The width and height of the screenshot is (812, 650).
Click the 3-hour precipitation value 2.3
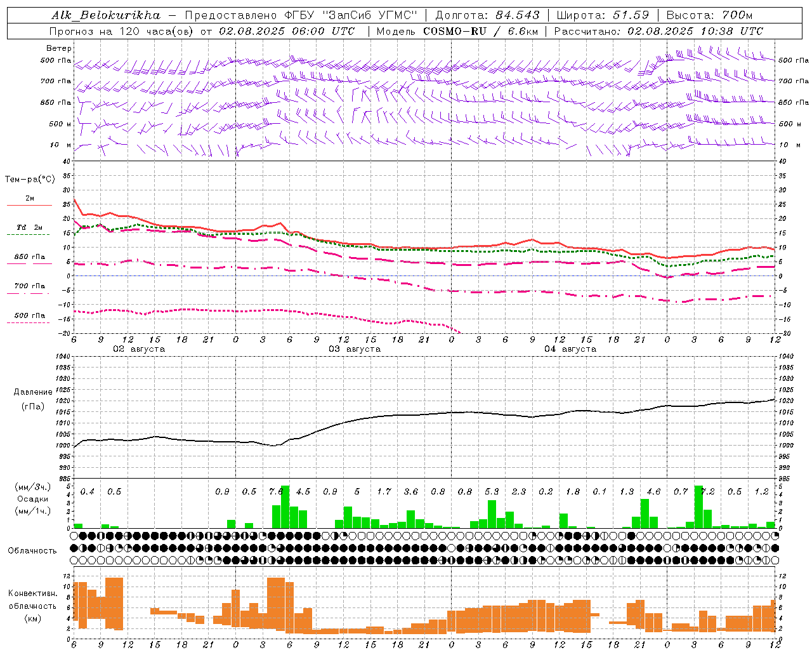[x=519, y=492]
